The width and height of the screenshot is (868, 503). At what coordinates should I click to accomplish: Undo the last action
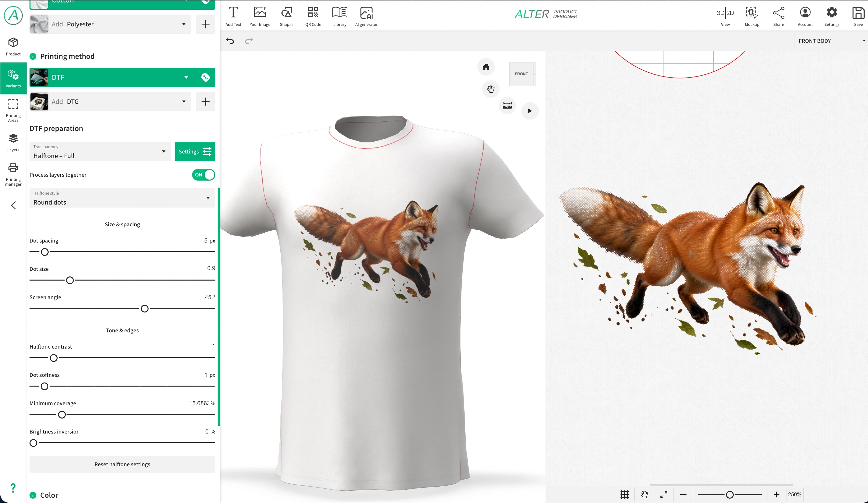(x=230, y=41)
